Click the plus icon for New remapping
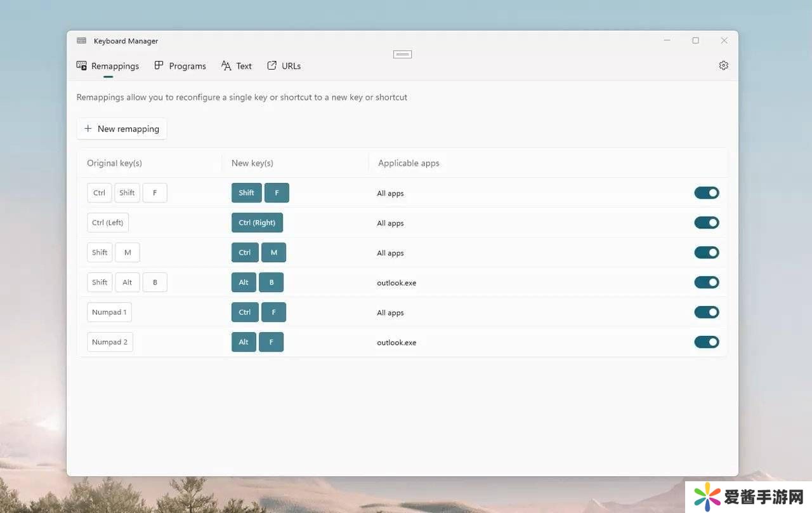This screenshot has width=812, height=513. (88, 129)
